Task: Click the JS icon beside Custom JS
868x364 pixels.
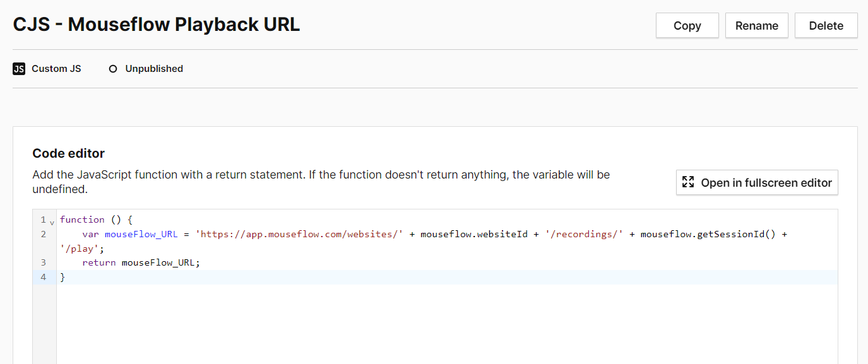Action: pos(18,69)
